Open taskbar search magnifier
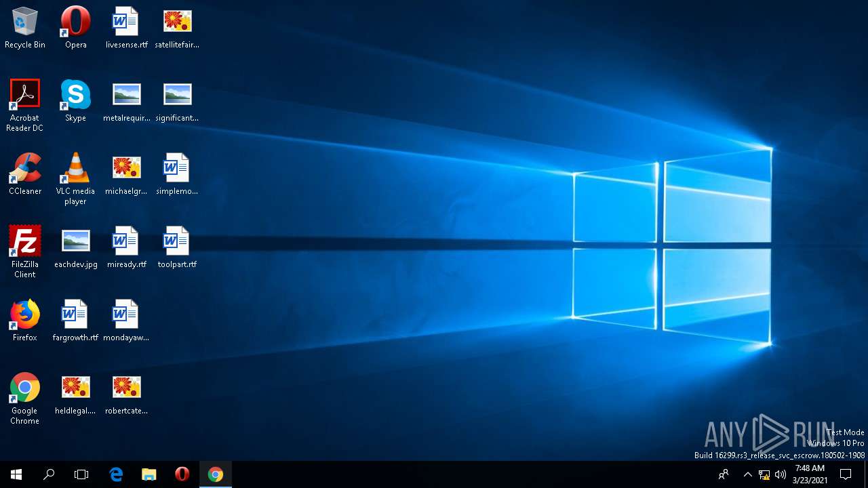 point(49,474)
